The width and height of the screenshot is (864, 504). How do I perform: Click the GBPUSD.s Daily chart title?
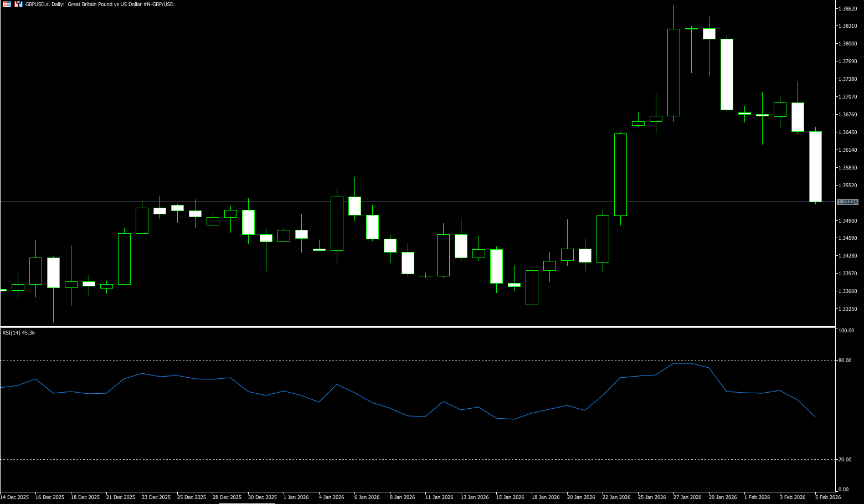(100, 4)
